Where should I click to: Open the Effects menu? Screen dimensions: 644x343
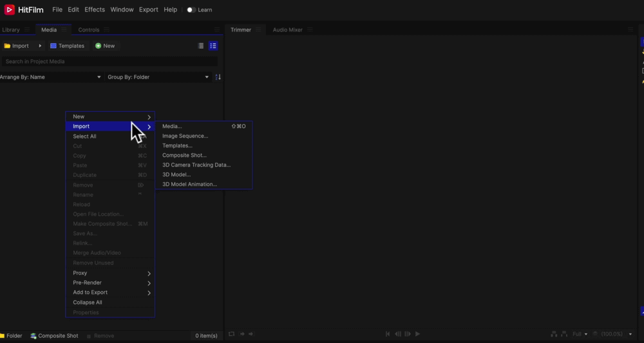pyautogui.click(x=95, y=10)
